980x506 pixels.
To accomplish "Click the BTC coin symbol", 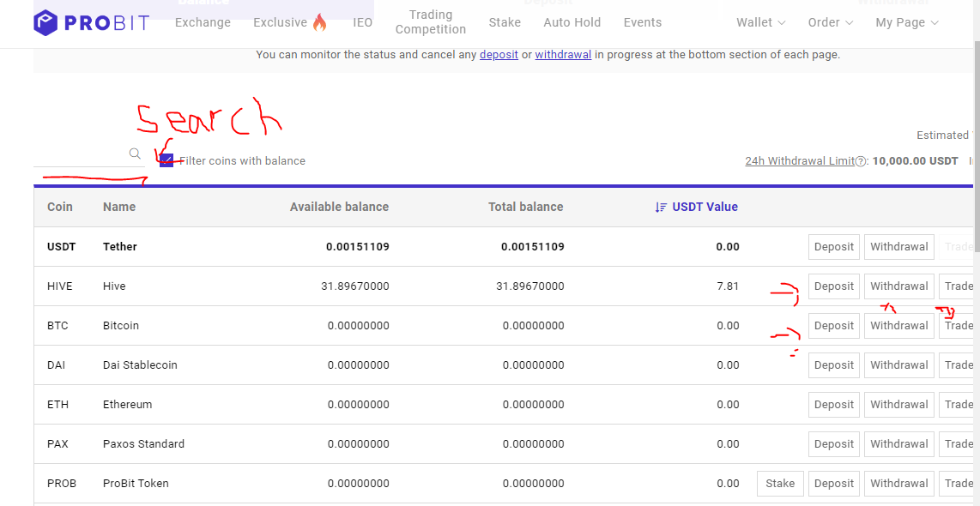I will click(x=57, y=325).
